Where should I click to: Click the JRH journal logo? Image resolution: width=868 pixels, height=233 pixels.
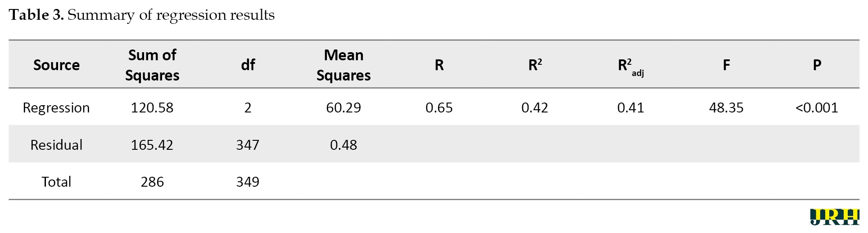point(834,217)
